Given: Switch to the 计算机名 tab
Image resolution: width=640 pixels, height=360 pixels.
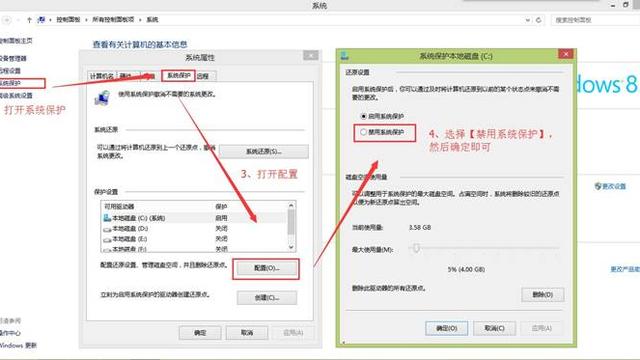Looking at the screenshot, I should click(x=101, y=76).
